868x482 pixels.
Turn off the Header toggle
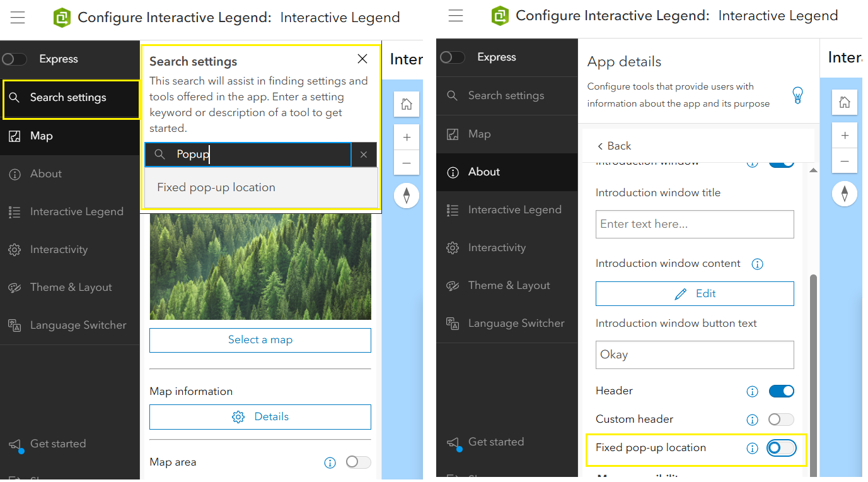[x=781, y=391]
